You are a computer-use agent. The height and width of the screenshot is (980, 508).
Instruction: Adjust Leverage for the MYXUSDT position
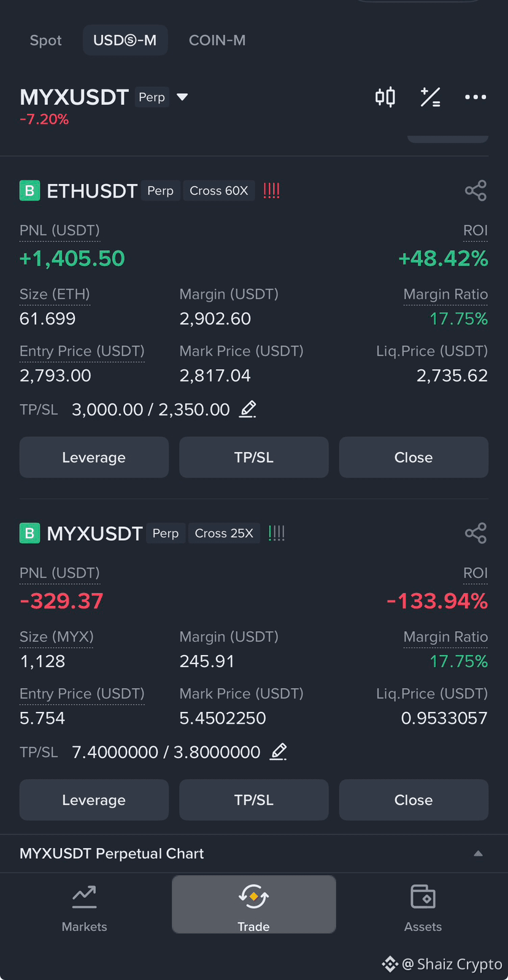click(94, 800)
